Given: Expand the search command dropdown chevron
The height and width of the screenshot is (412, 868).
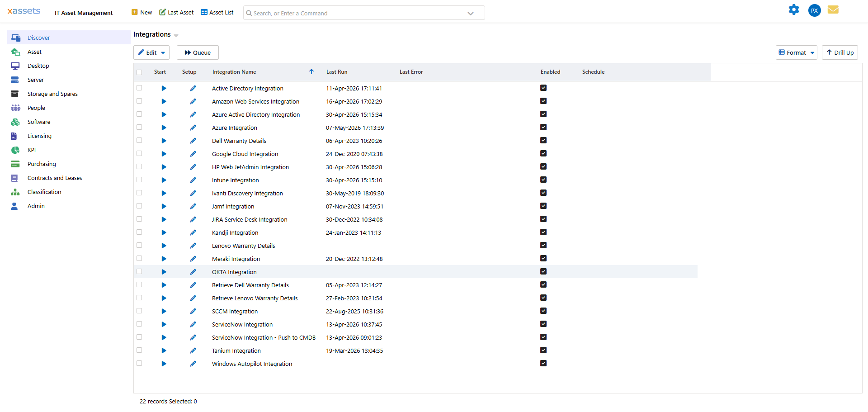Looking at the screenshot, I should (x=471, y=13).
